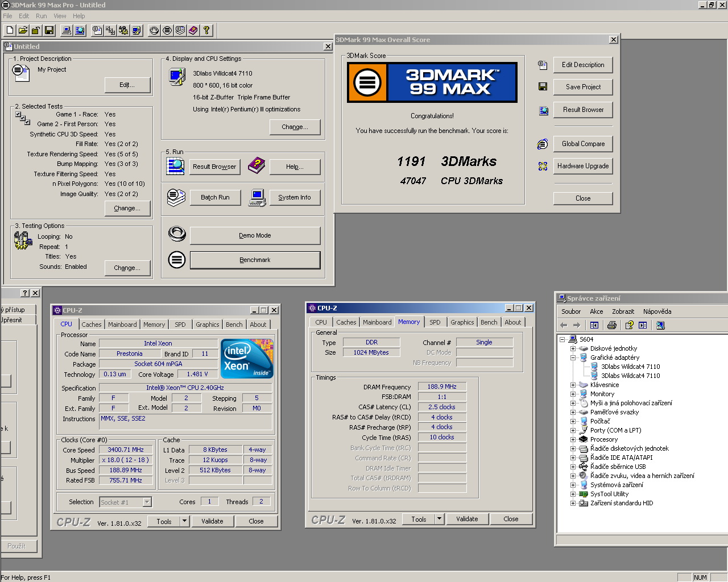Screen dimensions: 728x582
Task: Open the Run menu in 3DMark
Action: 42,16
